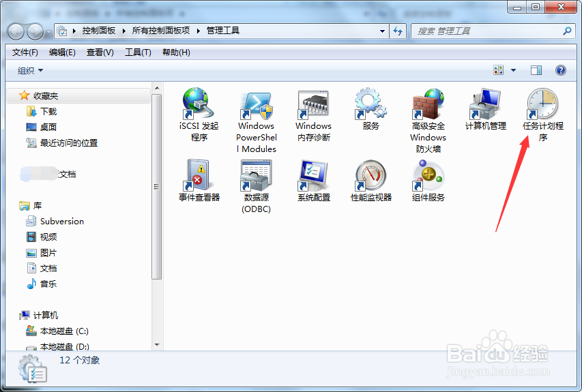Open 数据源(ODBC) shortcut

257,186
